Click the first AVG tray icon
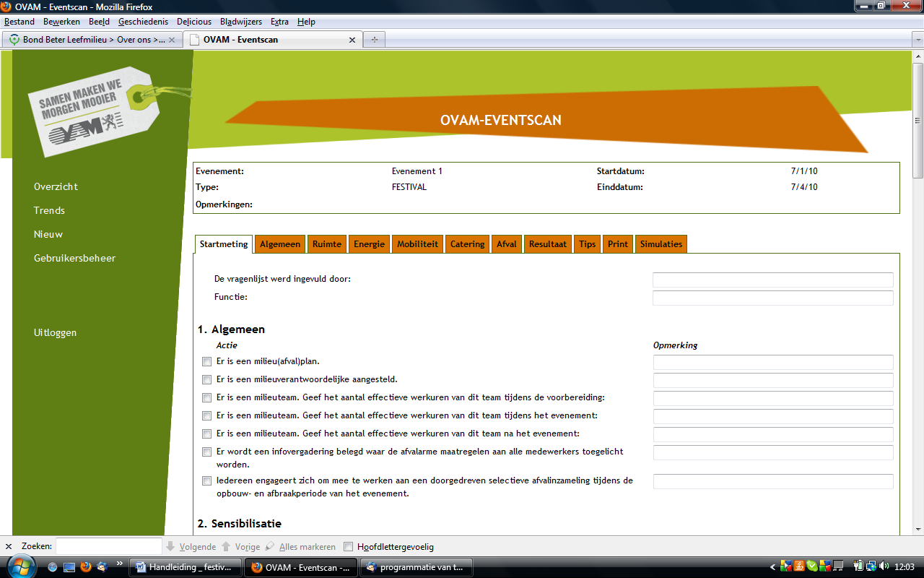924x578 pixels. (786, 566)
